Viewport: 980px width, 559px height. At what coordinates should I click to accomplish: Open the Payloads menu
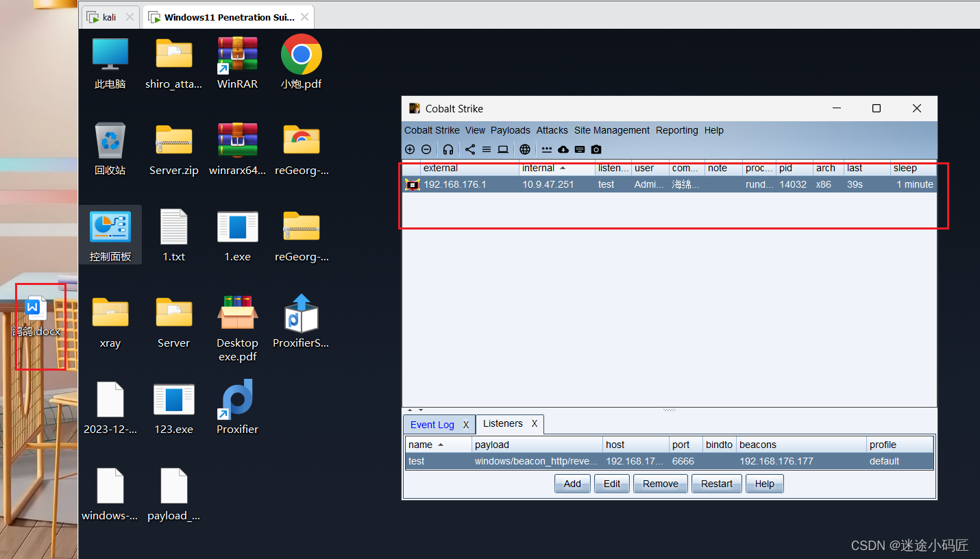point(511,130)
